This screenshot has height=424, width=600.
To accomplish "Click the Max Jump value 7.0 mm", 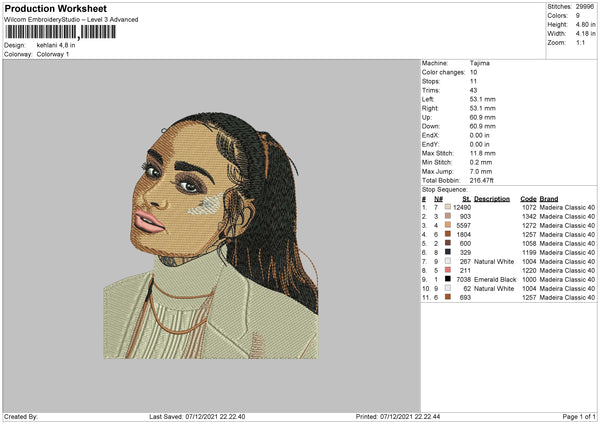I will tap(481, 171).
